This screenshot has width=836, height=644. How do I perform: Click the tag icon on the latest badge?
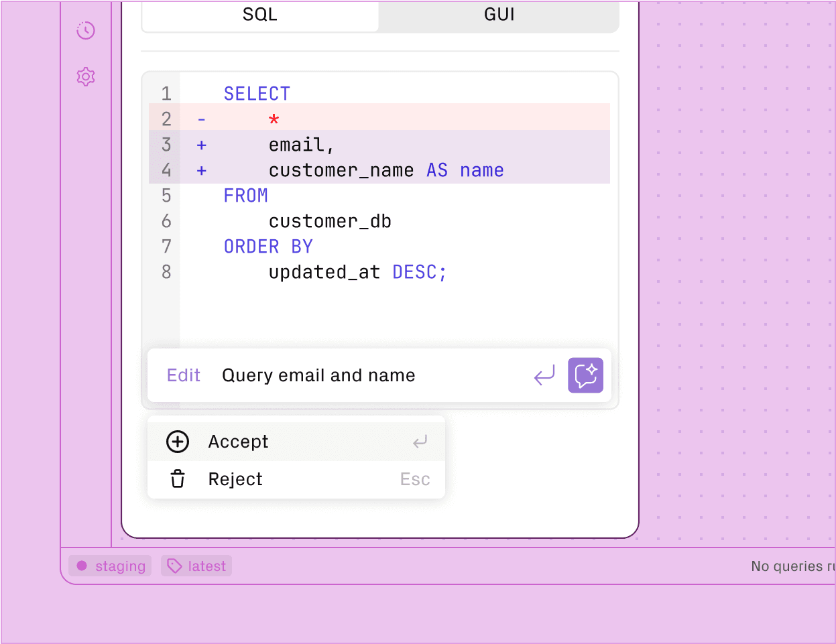click(173, 566)
